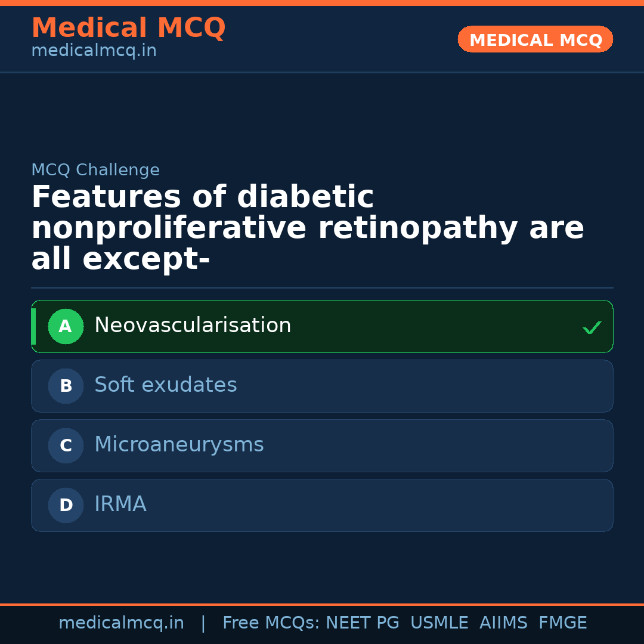
Task: Click FMGE in the footer
Action: coord(563,623)
